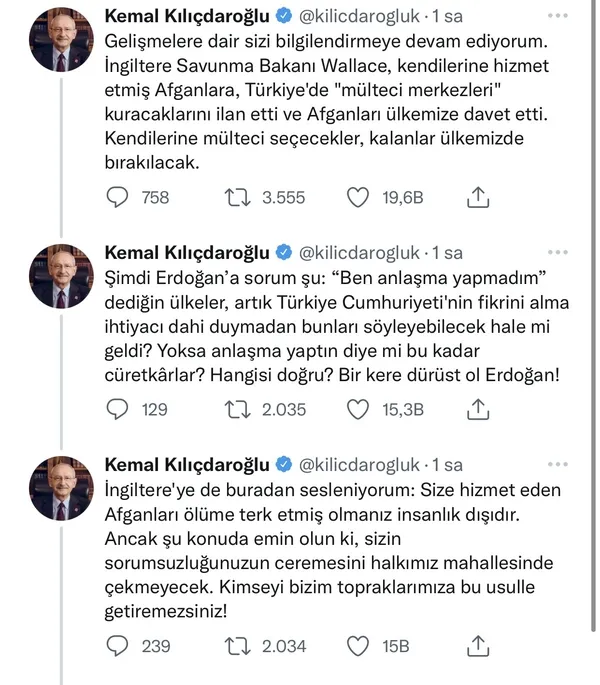Retweet the tweet with 2.034 retweets
Image resolution: width=600 pixels, height=685 pixels.
(x=235, y=645)
